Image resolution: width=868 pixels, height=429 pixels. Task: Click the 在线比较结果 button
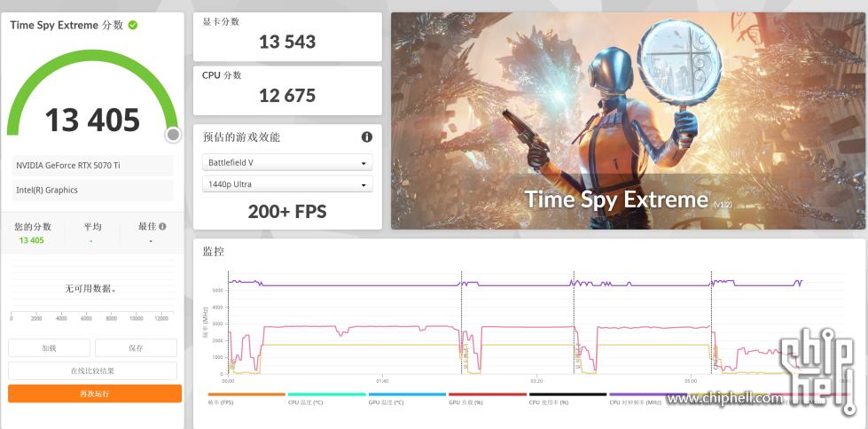coord(92,370)
